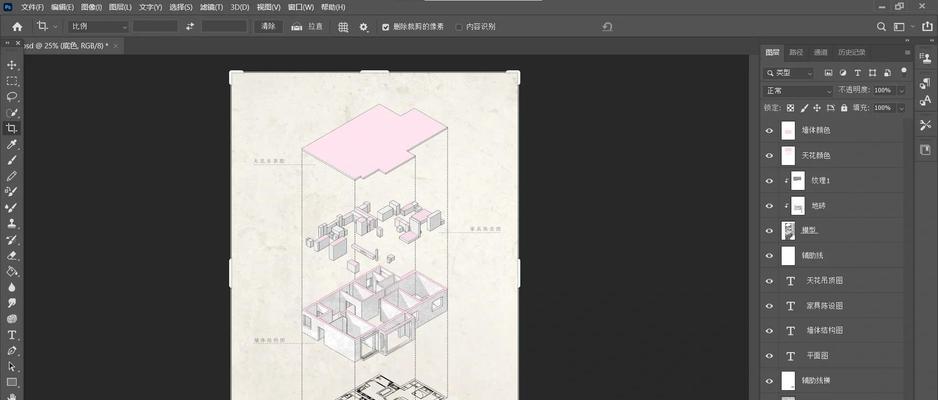Lock image pixels brush icon
The height and width of the screenshot is (400, 938).
point(804,108)
